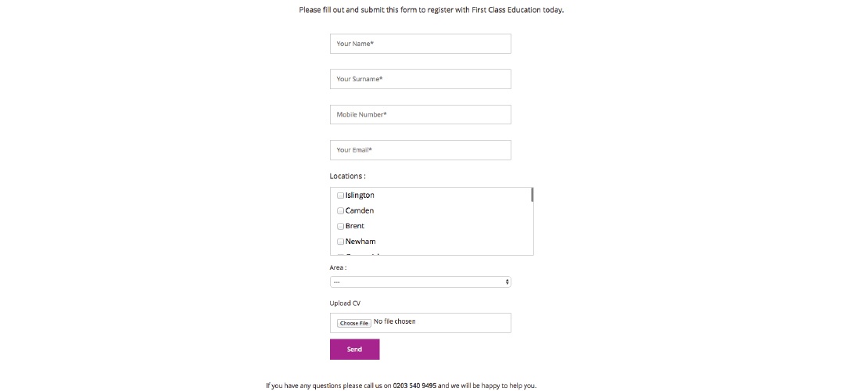Click the phone number 0203 540 9495
This screenshot has height=391, width=868.
414,386
